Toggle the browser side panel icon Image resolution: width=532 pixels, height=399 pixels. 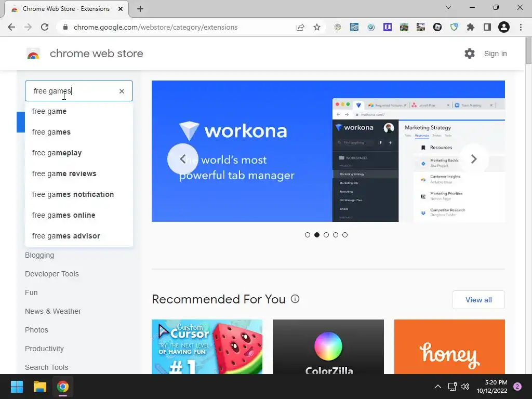(487, 27)
